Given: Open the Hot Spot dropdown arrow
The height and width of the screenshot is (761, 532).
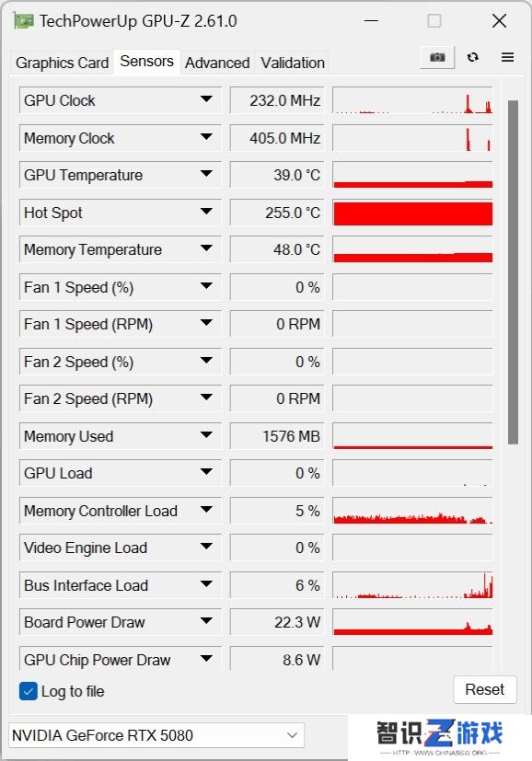Looking at the screenshot, I should pos(206,212).
